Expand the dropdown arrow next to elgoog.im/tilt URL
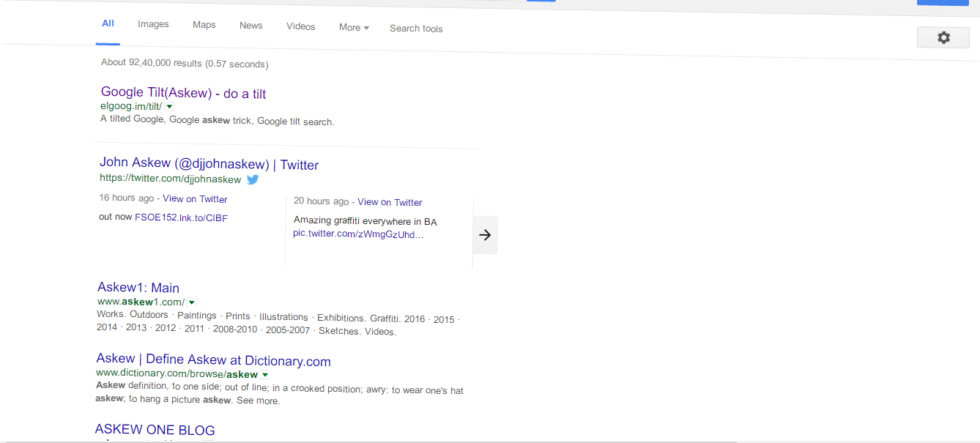The width and height of the screenshot is (980, 443). [x=168, y=106]
